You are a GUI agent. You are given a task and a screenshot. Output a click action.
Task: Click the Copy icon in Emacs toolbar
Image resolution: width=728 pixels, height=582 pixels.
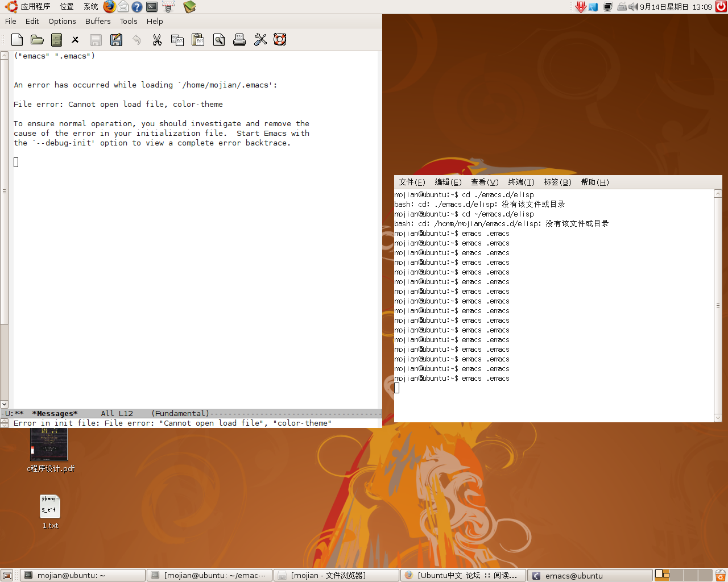(x=177, y=40)
